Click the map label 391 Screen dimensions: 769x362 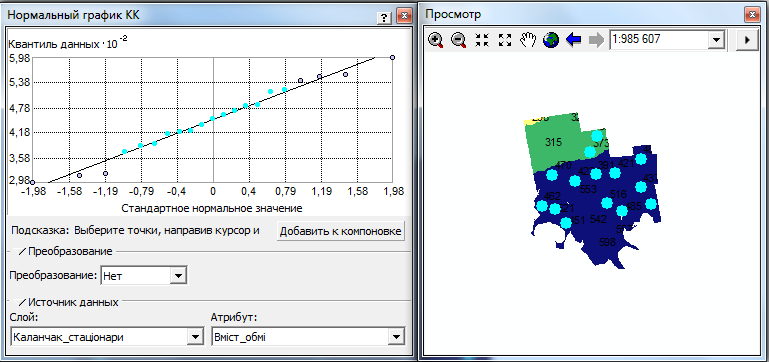tap(606, 164)
